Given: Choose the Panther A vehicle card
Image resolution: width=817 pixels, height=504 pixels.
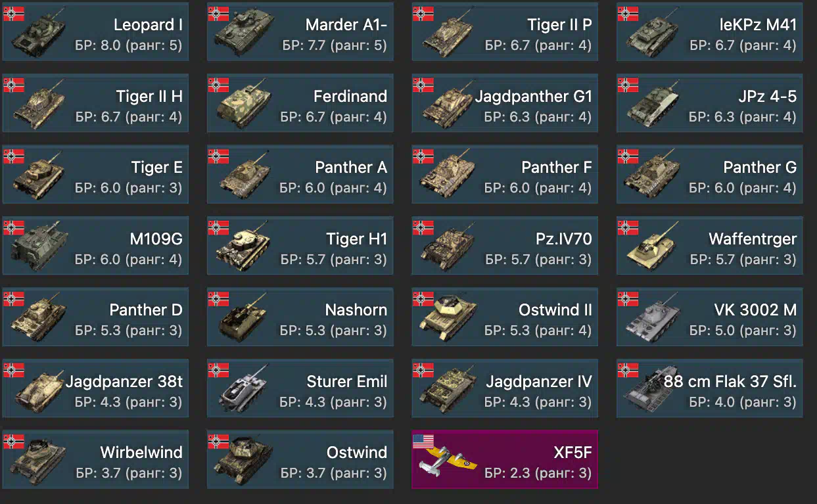Looking at the screenshot, I should [300, 174].
